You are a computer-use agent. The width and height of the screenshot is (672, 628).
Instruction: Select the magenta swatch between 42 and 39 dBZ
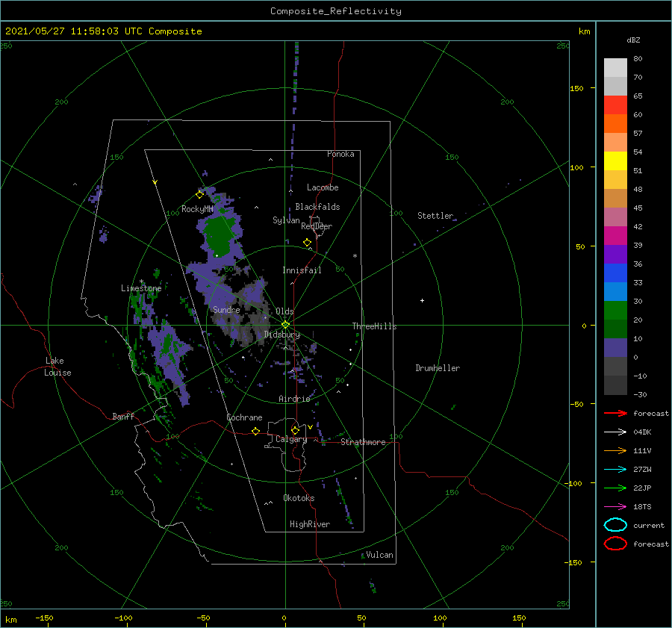click(x=615, y=235)
